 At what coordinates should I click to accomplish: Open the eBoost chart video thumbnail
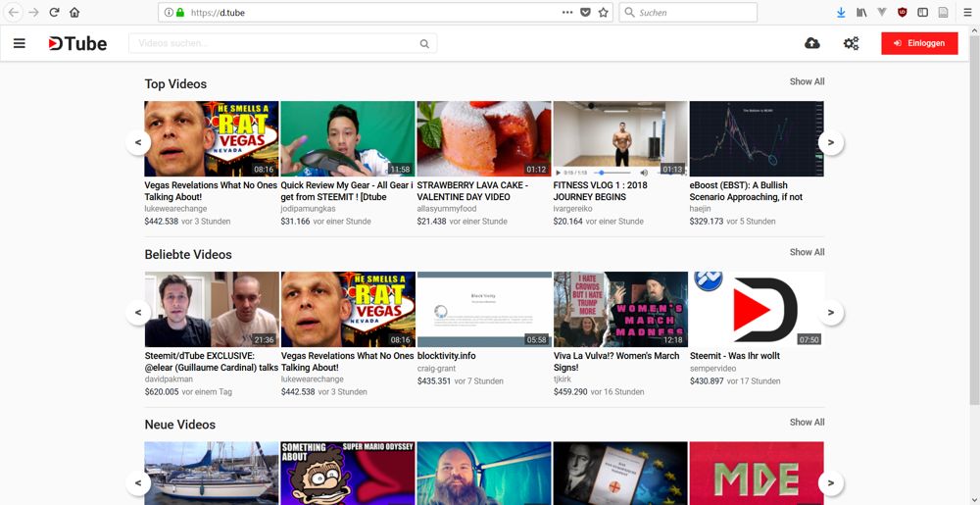(x=757, y=138)
